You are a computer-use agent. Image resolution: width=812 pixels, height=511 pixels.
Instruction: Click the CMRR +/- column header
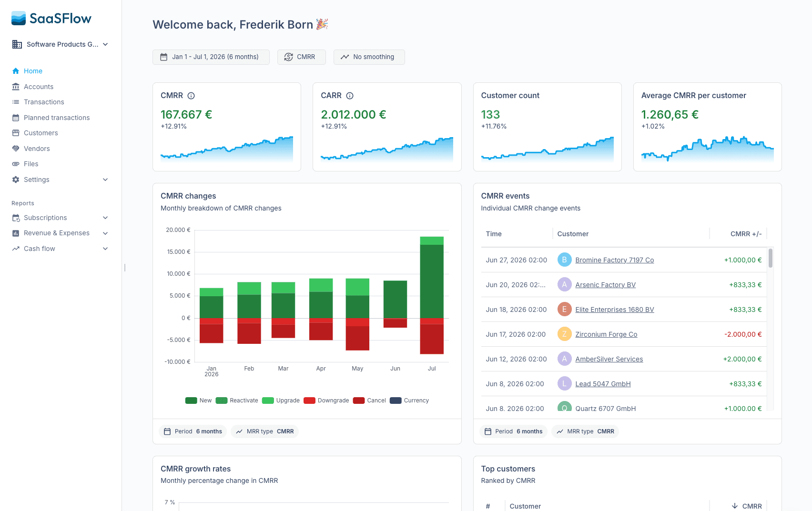tap(746, 234)
